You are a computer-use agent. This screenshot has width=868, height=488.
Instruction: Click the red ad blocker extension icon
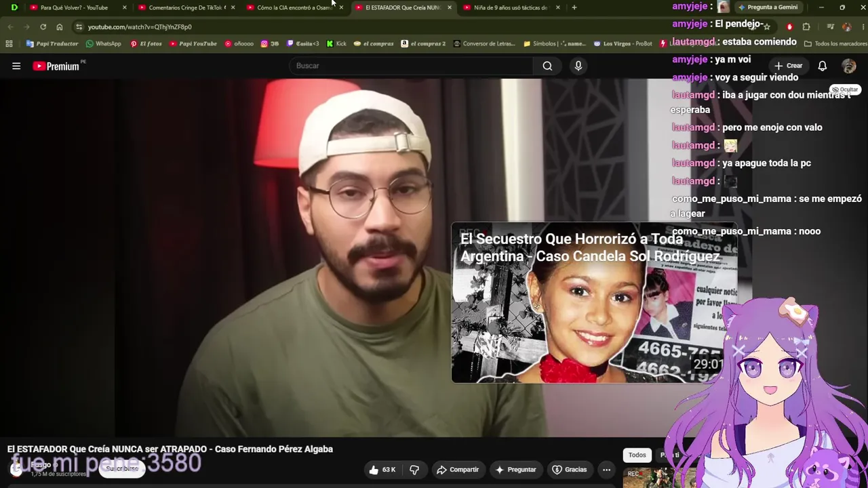click(x=789, y=26)
